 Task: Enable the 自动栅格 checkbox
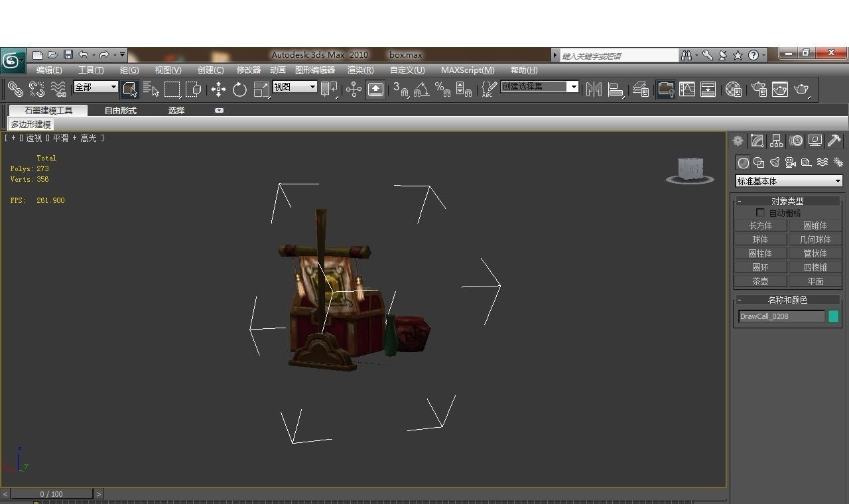coord(760,213)
